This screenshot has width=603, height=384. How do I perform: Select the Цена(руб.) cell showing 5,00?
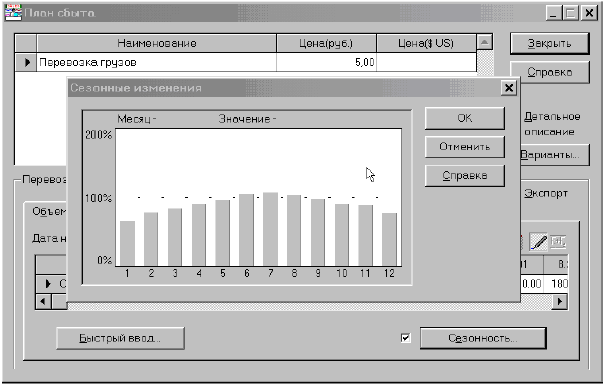(326, 62)
